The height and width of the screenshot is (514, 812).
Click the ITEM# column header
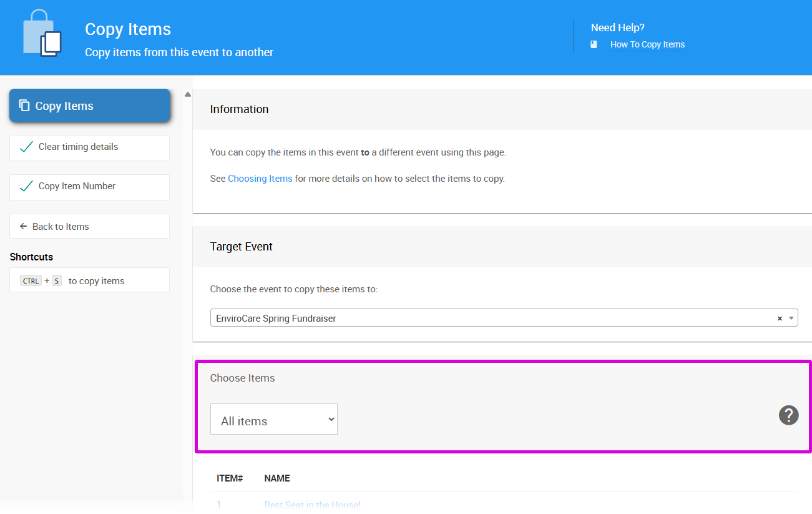point(229,478)
